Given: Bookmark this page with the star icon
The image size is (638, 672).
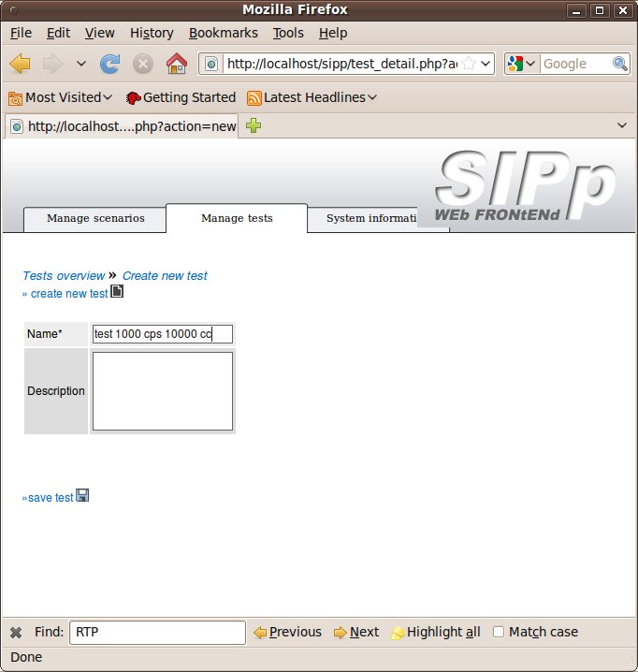Looking at the screenshot, I should 470,64.
